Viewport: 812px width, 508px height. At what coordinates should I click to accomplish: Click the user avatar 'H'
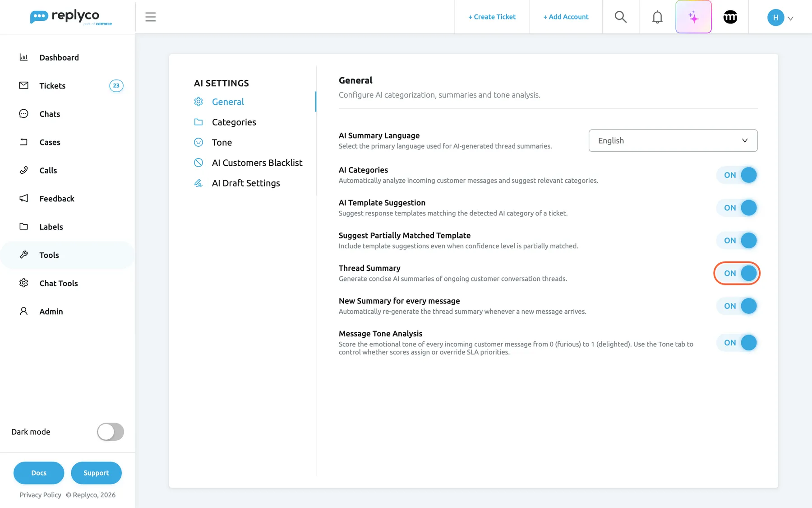coord(775,18)
